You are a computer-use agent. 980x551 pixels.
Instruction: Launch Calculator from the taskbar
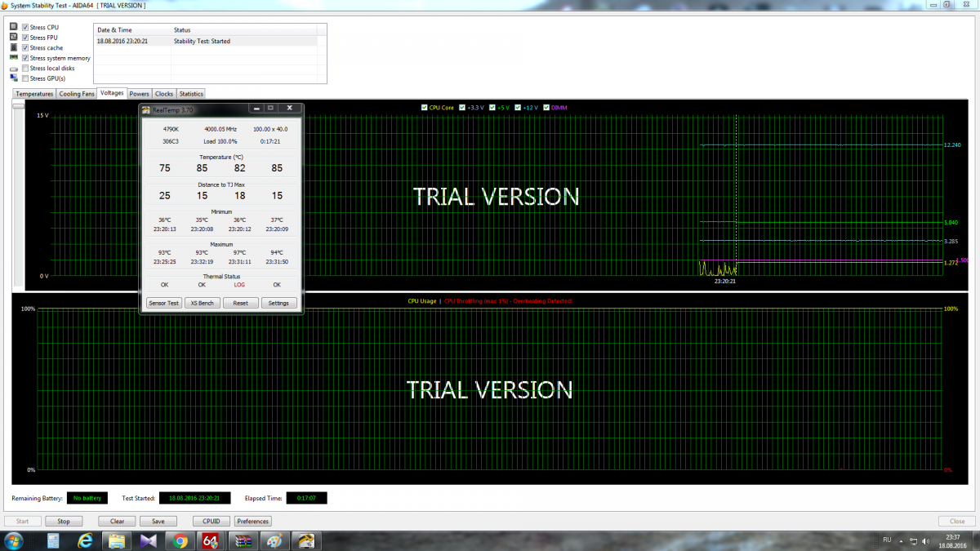[x=53, y=540]
